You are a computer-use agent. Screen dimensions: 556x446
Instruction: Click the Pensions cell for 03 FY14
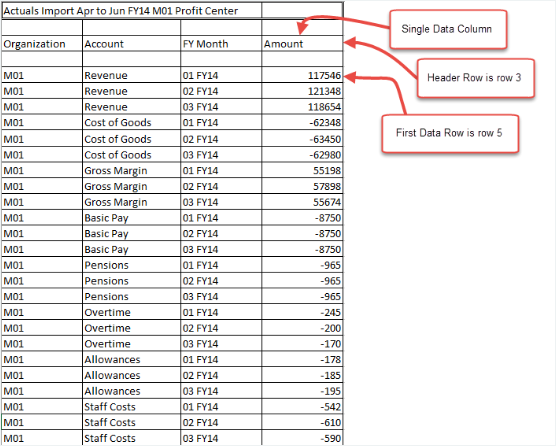[132, 296]
